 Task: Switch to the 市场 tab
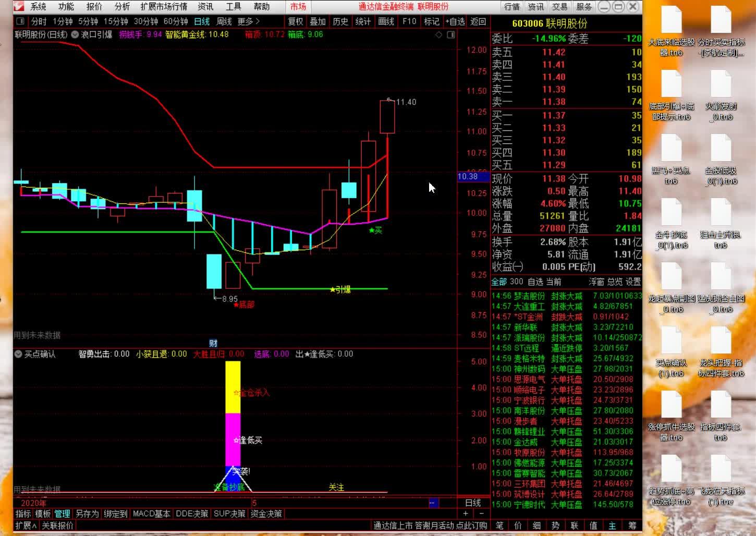(298, 7)
